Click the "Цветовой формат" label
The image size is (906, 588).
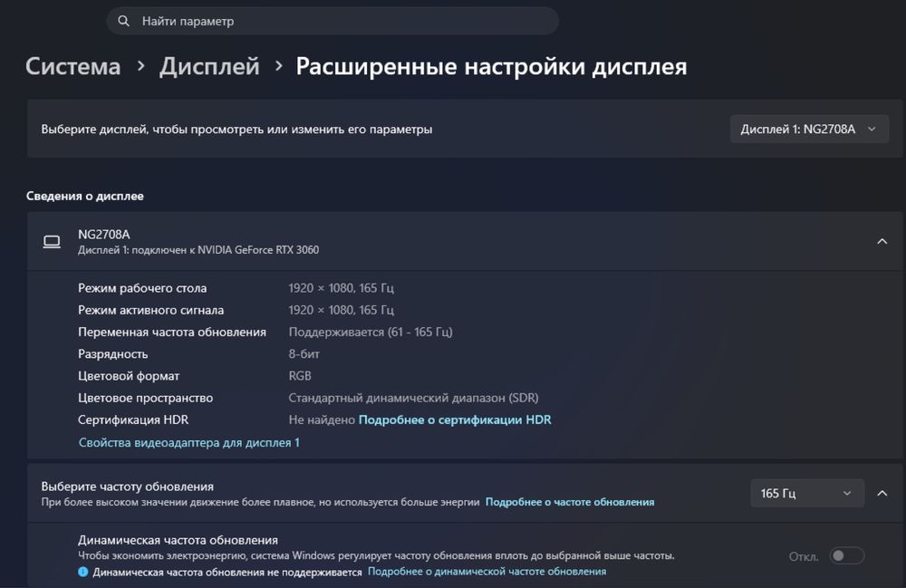pos(129,376)
